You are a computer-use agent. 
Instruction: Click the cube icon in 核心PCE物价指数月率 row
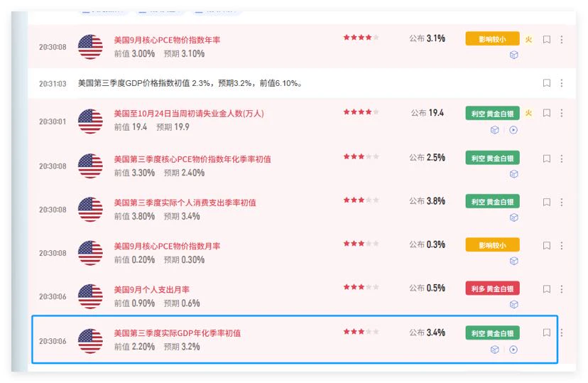[x=513, y=261]
